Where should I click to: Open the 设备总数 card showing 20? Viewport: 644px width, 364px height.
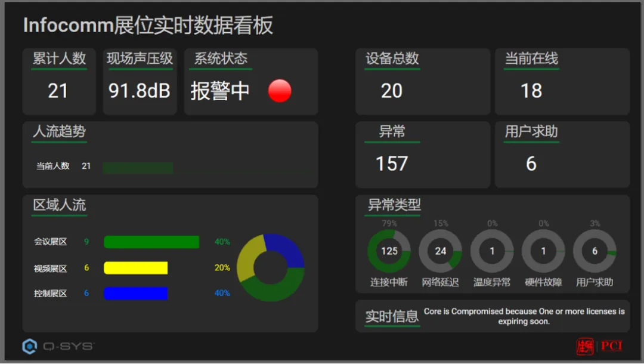[x=423, y=81]
